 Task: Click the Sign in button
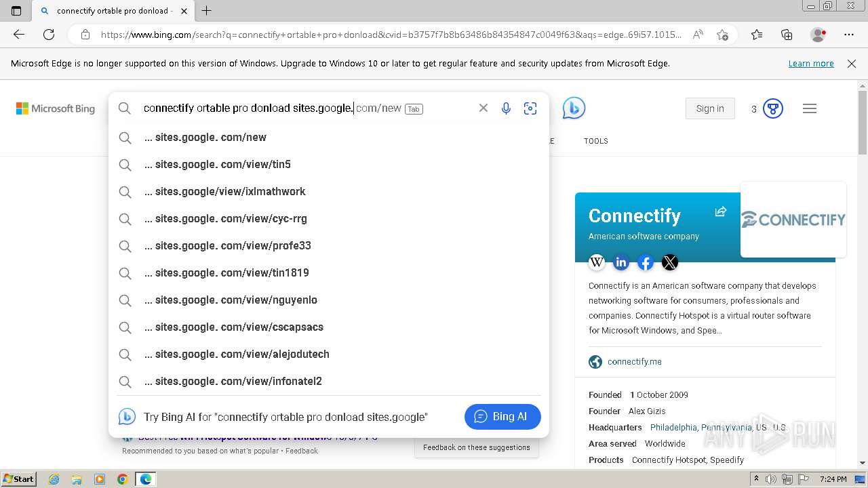(710, 108)
